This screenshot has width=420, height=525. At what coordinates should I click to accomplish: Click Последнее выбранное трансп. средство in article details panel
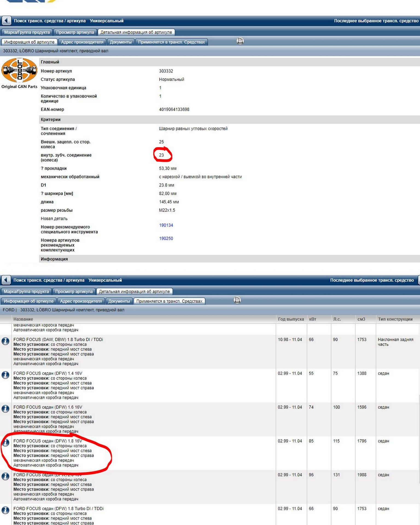pos(376,21)
